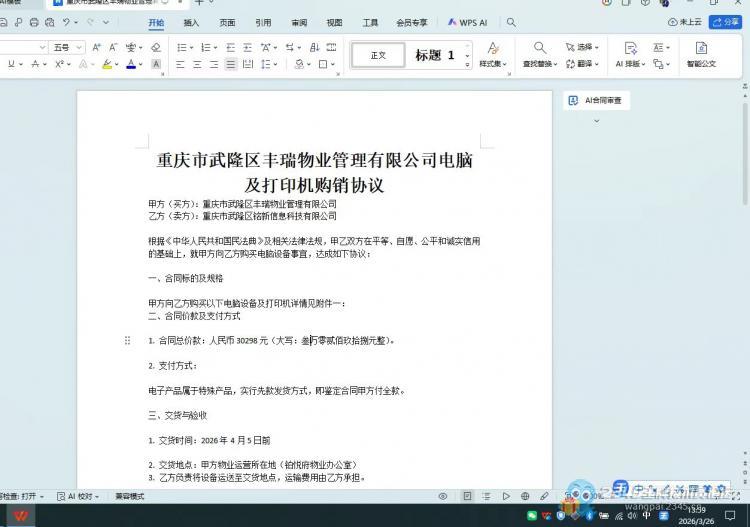Screen dimensions: 750x527
Task: Toggle character shading button
Action: tap(155, 64)
